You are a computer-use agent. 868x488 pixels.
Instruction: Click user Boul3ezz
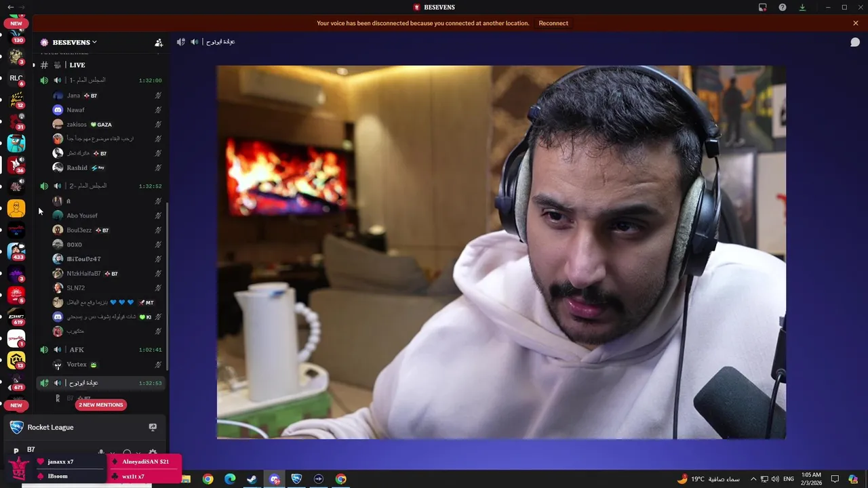[x=107, y=230]
